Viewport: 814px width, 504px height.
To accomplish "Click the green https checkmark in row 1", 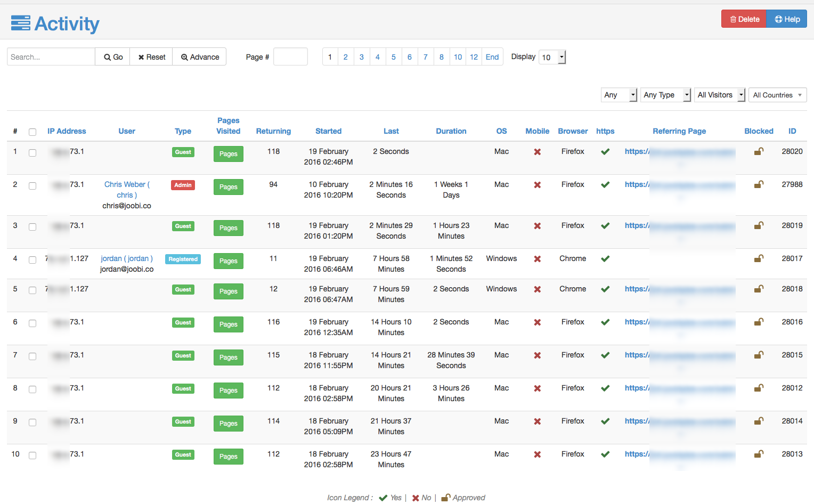I will pos(605,152).
